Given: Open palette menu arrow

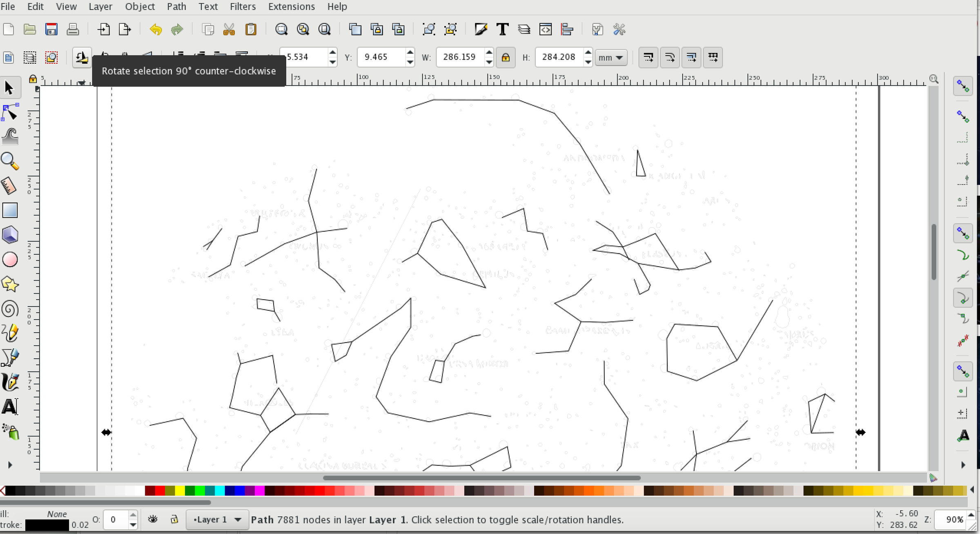Looking at the screenshot, I should click(972, 489).
